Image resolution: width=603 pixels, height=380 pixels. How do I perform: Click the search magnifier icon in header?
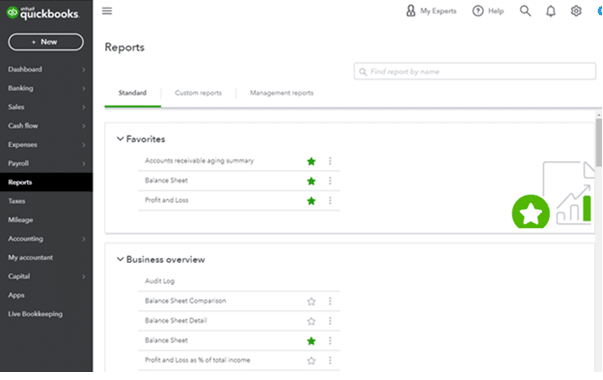coord(525,11)
